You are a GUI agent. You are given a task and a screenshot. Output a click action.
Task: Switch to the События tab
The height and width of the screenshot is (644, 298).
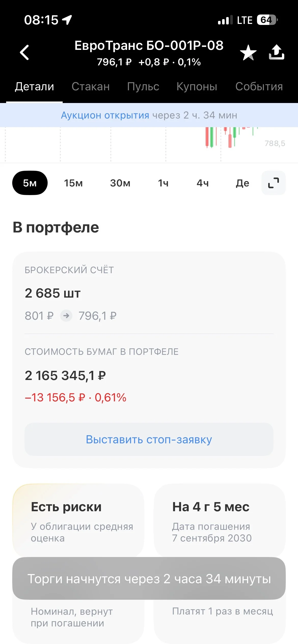tap(259, 86)
